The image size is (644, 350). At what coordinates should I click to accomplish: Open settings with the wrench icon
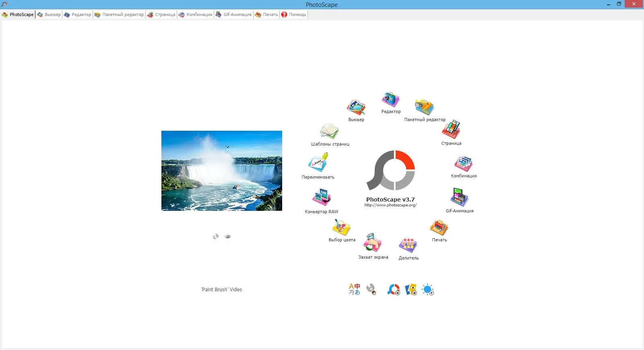pos(371,289)
